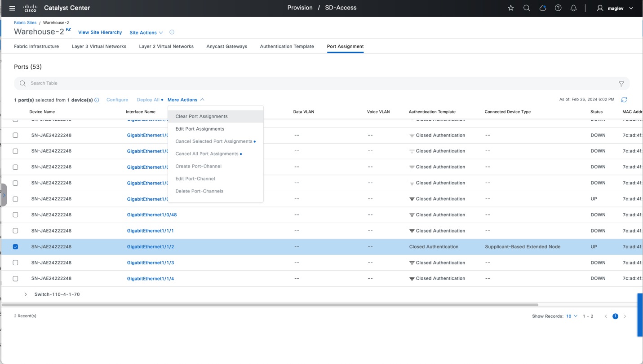Open the Show Records count dropdown
Viewport: 643px width, 364px height.
coord(572,316)
